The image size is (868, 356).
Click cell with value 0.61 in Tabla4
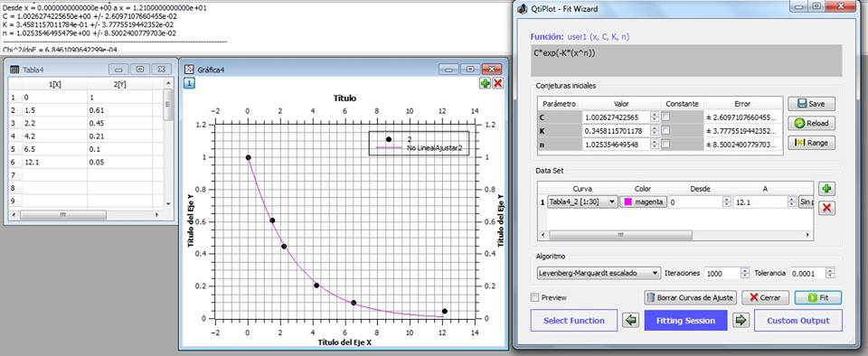pyautogui.click(x=119, y=109)
